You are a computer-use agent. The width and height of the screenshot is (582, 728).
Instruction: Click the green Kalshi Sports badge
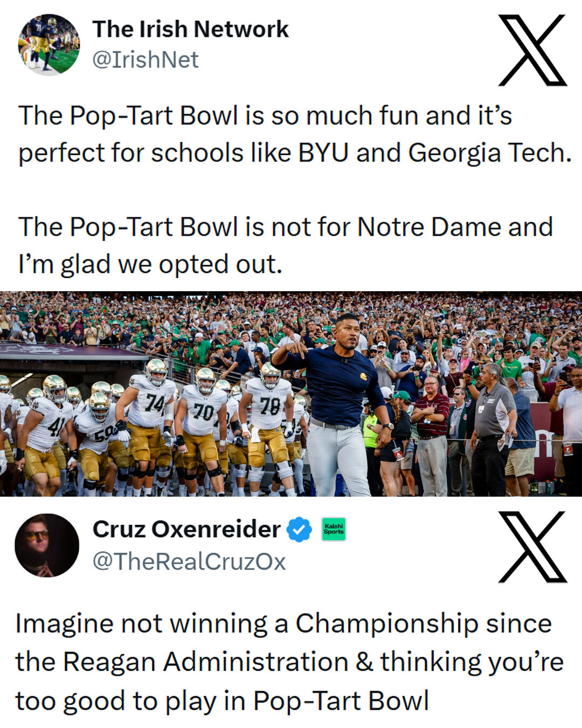click(334, 529)
